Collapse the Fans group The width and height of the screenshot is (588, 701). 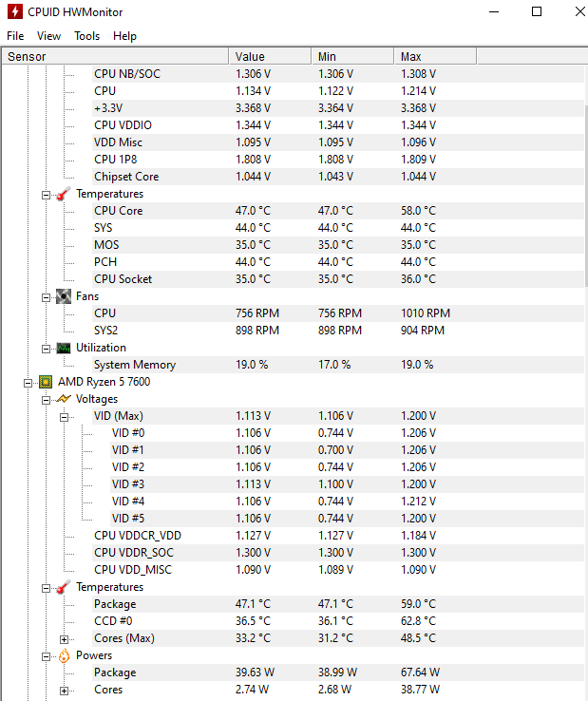(x=46, y=297)
